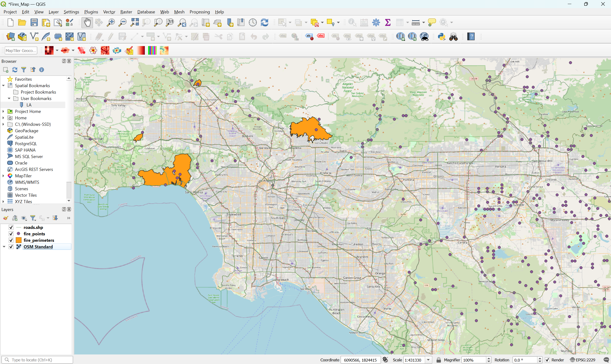This screenshot has width=611, height=364.
Task: Open the Raster menu
Action: pyautogui.click(x=126, y=12)
